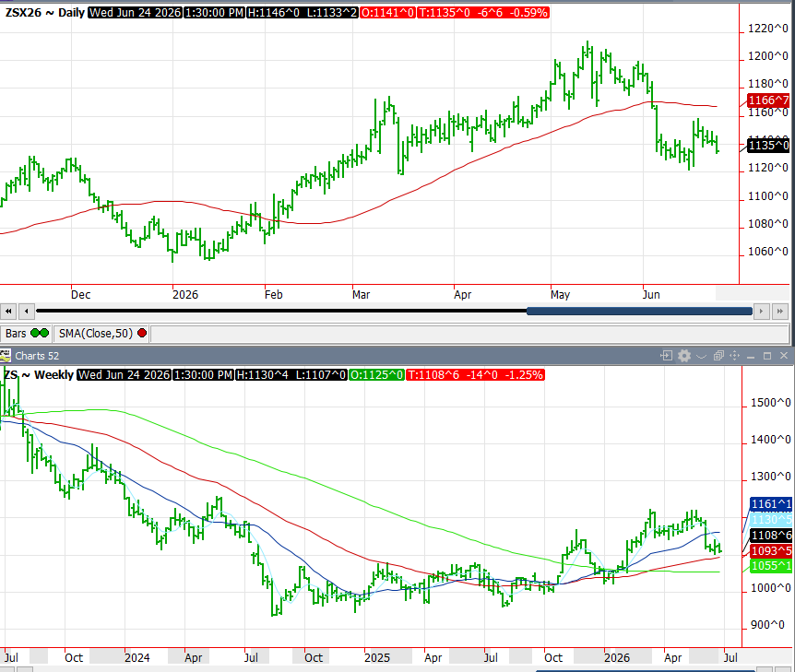Click the 'Feb' label on the daily time axis
The image size is (795, 672).
tap(273, 294)
